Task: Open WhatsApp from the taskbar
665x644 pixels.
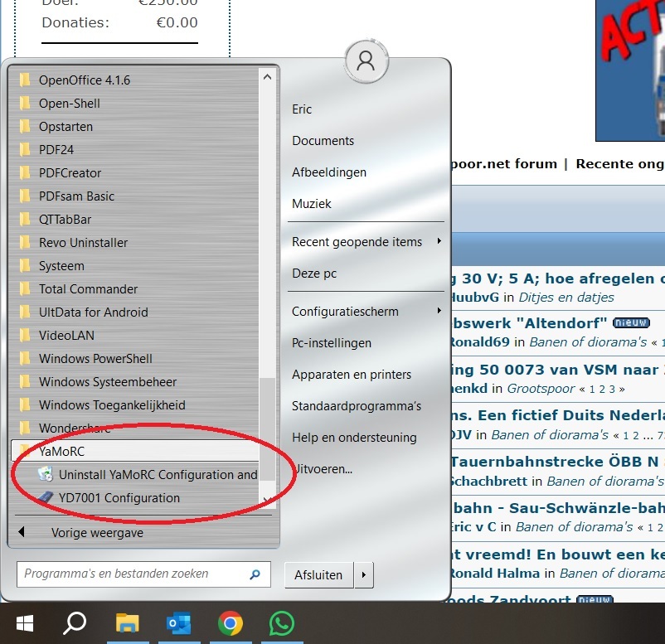Action: tap(281, 623)
